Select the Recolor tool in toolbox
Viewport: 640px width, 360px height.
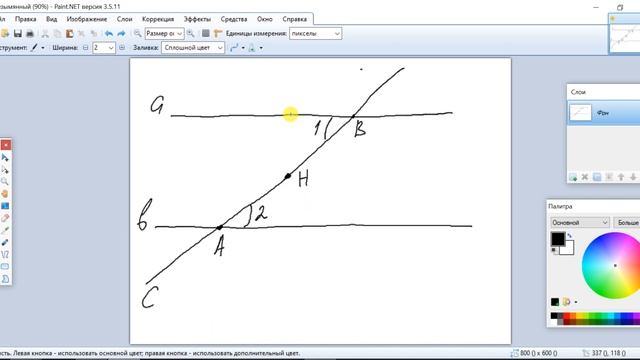tap(5, 242)
